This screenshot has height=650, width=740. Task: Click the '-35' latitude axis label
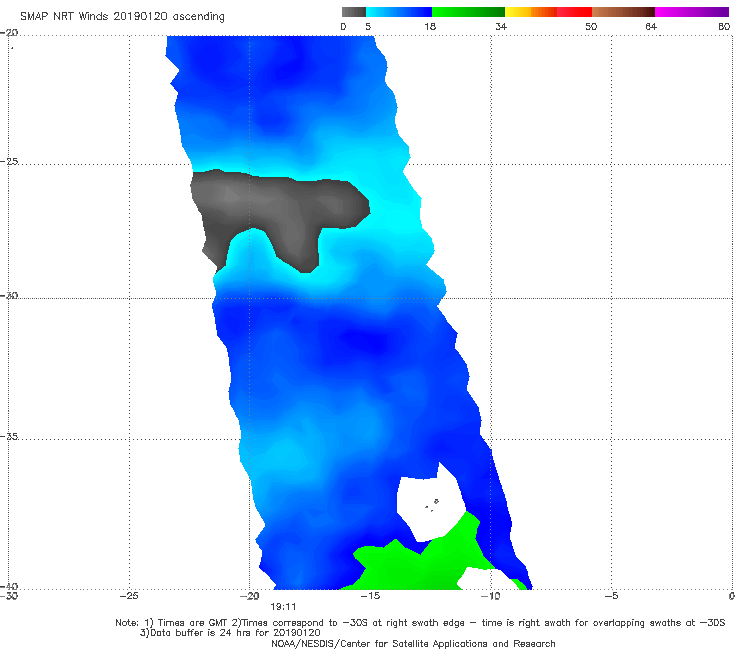(9, 437)
